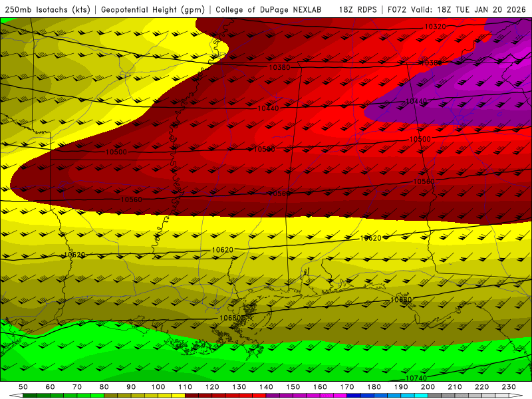Click the 180 value on color legend
Screen dimensions: 532x399
(x=374, y=387)
